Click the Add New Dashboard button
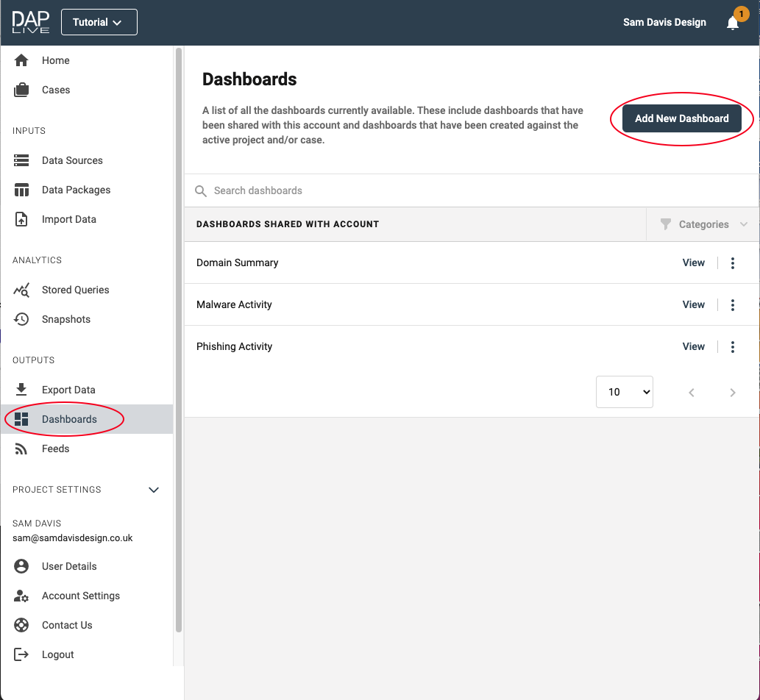The height and width of the screenshot is (700, 760). 681,118
